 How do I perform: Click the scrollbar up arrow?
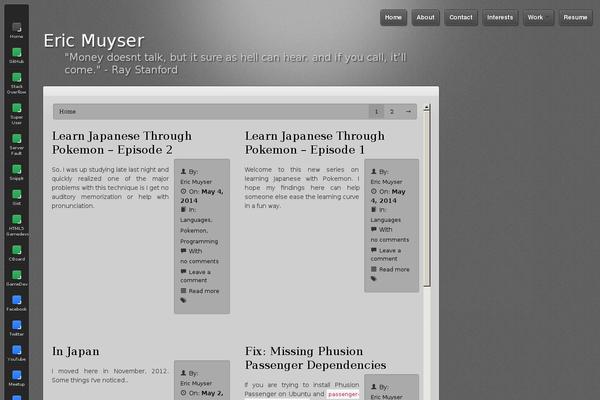(427, 108)
